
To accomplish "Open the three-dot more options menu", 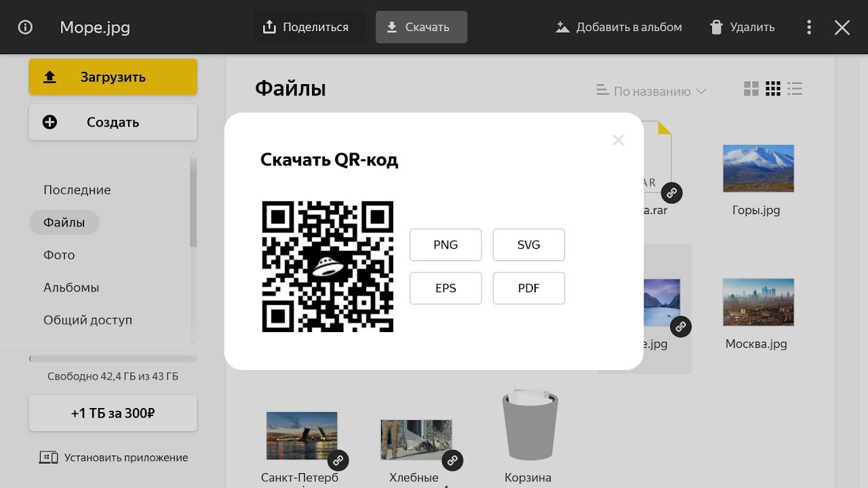I will pos(808,27).
